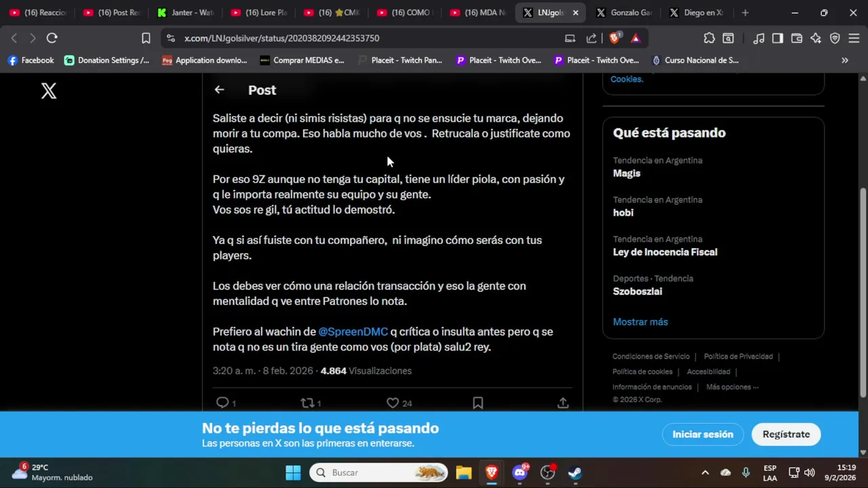868x488 pixels.
Task: Open Discord from the taskbar
Action: point(520,472)
